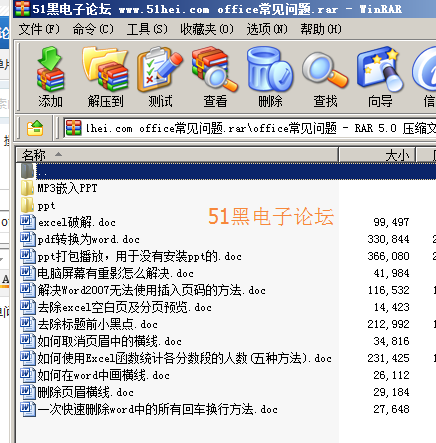
Task: Open the 命令(C) menu
Action: click(93, 29)
